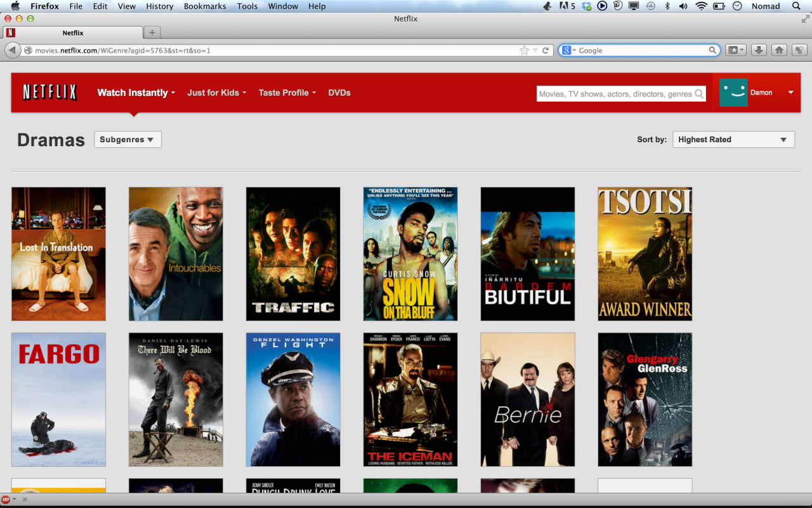Open the Highest Rated sort dropdown

[x=733, y=140]
